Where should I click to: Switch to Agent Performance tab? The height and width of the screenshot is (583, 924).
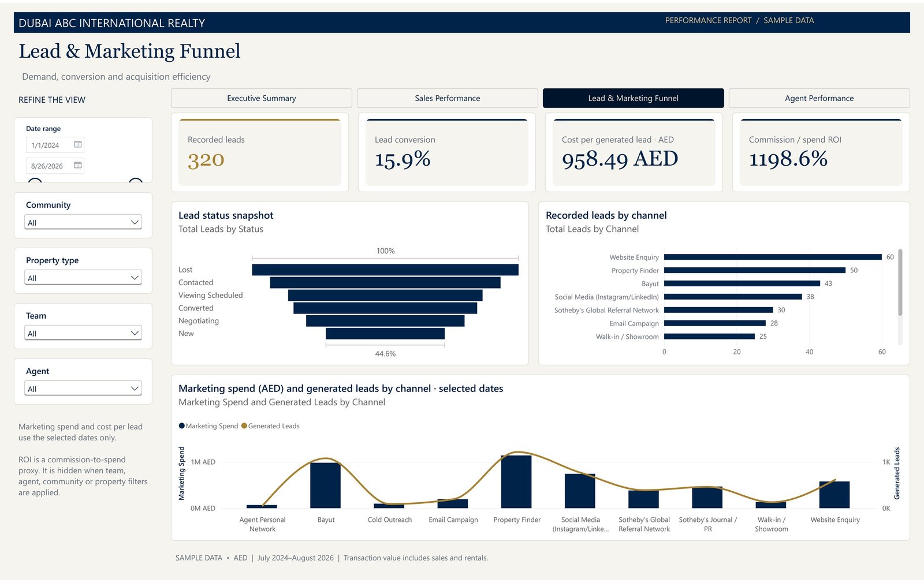(819, 98)
